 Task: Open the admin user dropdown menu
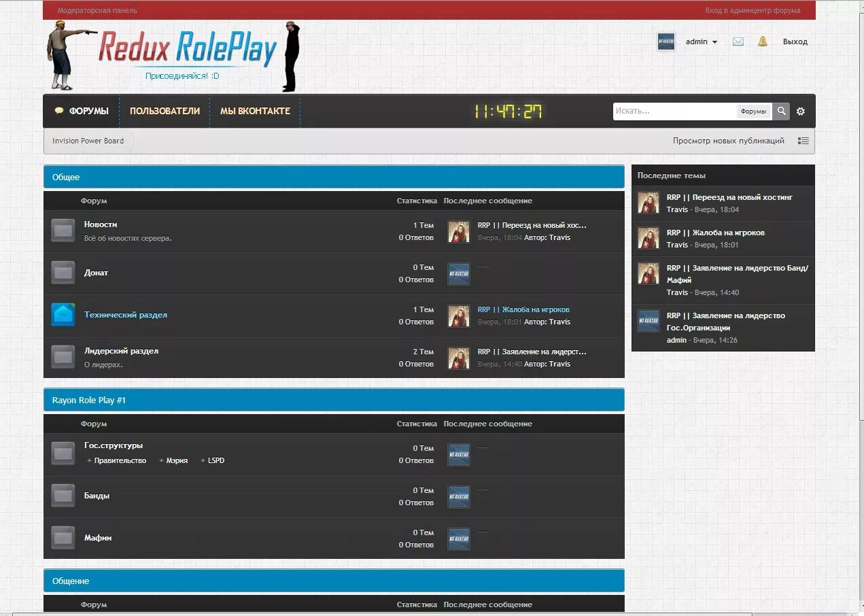pyautogui.click(x=702, y=41)
